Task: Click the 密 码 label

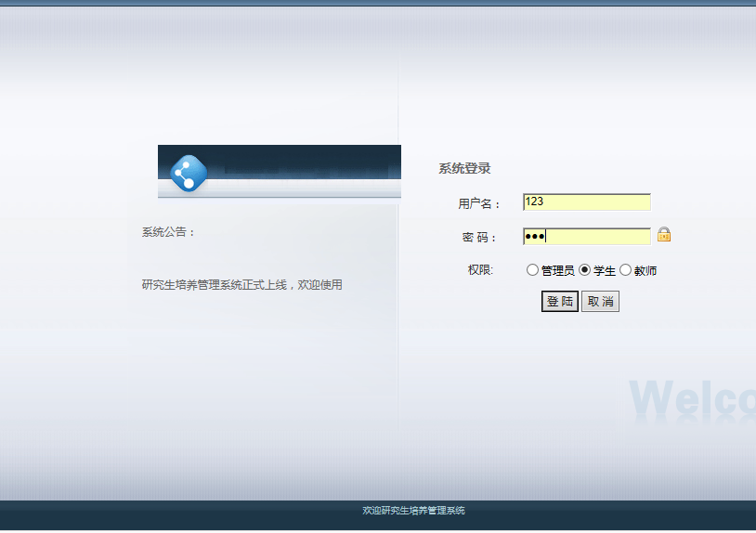Action: click(479, 237)
